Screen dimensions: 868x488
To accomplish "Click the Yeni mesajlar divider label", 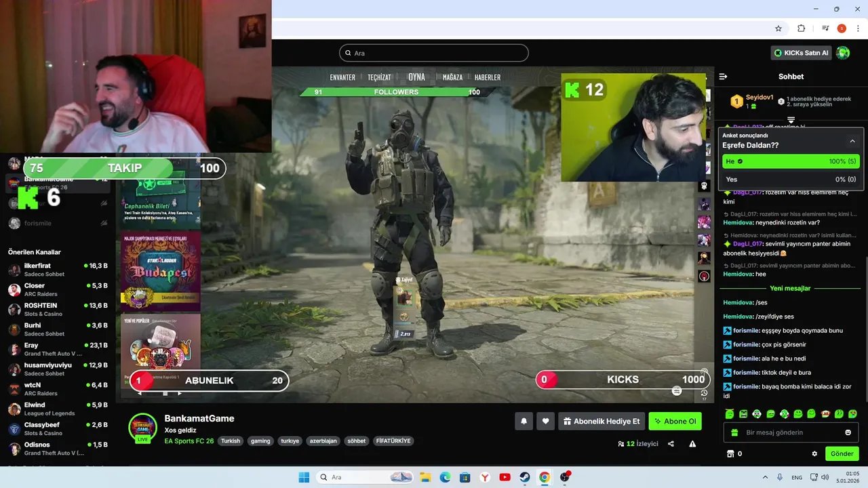I will [x=790, y=288].
